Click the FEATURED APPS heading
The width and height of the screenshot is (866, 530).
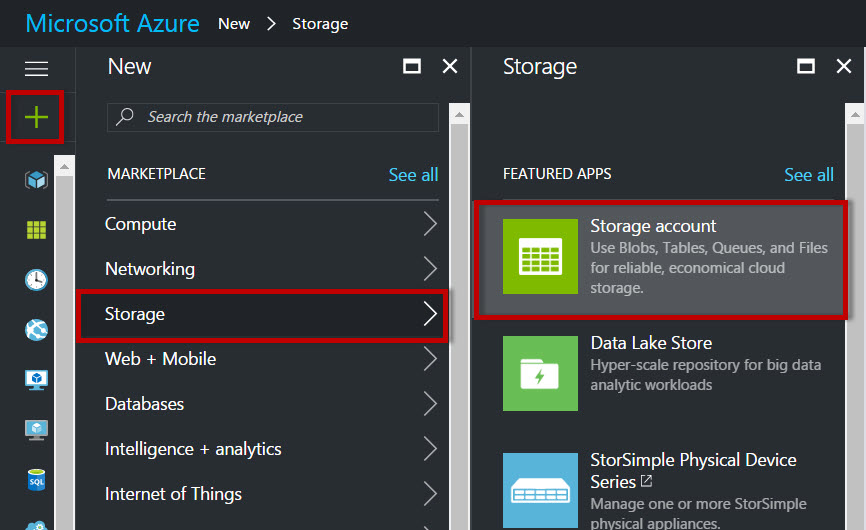pyautogui.click(x=557, y=174)
